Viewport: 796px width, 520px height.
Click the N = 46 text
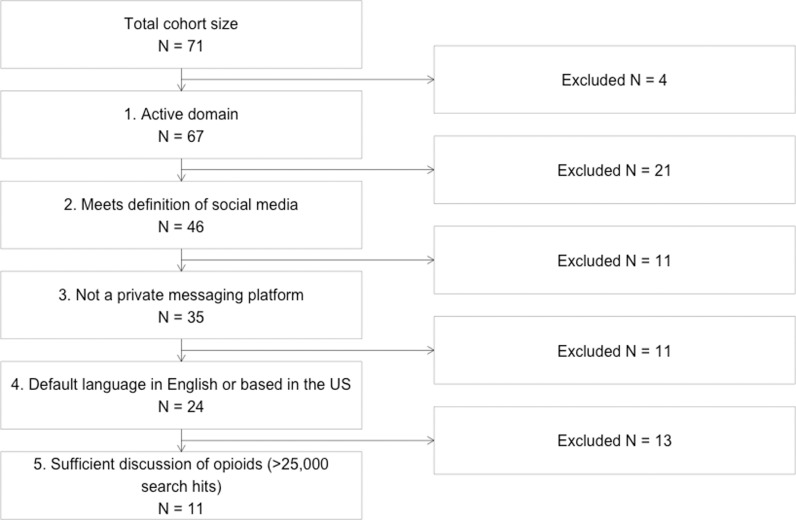tap(181, 226)
